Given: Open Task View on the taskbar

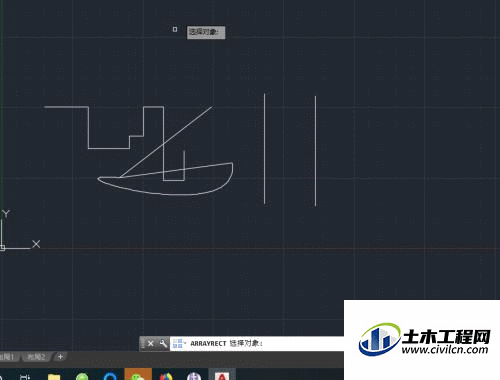Looking at the screenshot, I should (25, 377).
